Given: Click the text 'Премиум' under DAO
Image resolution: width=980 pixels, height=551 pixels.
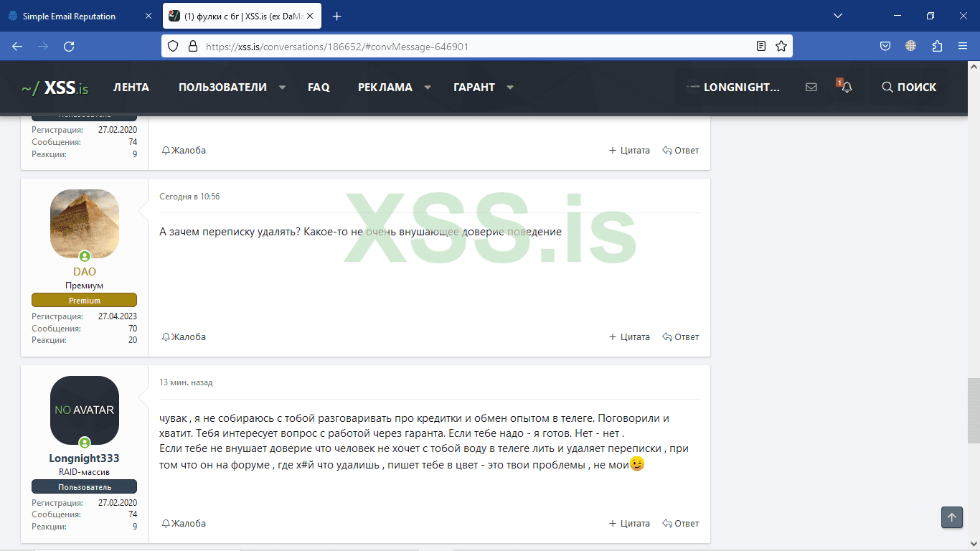Looking at the screenshot, I should point(85,286).
